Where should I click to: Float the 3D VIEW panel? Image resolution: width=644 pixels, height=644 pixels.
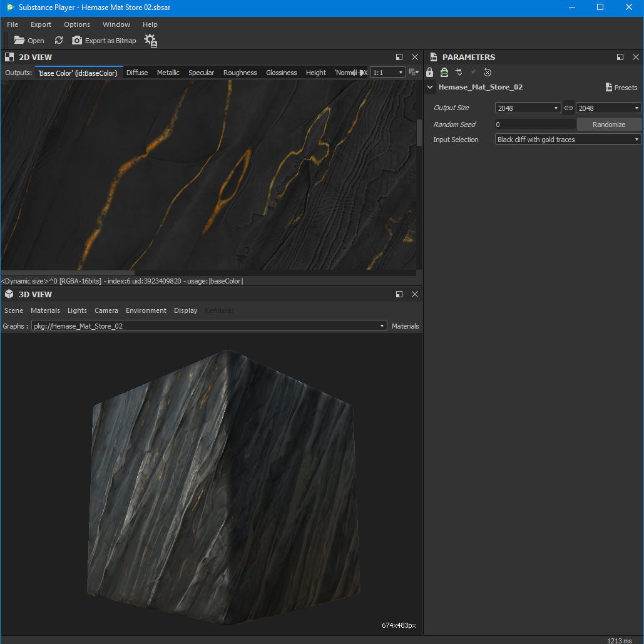(x=399, y=294)
